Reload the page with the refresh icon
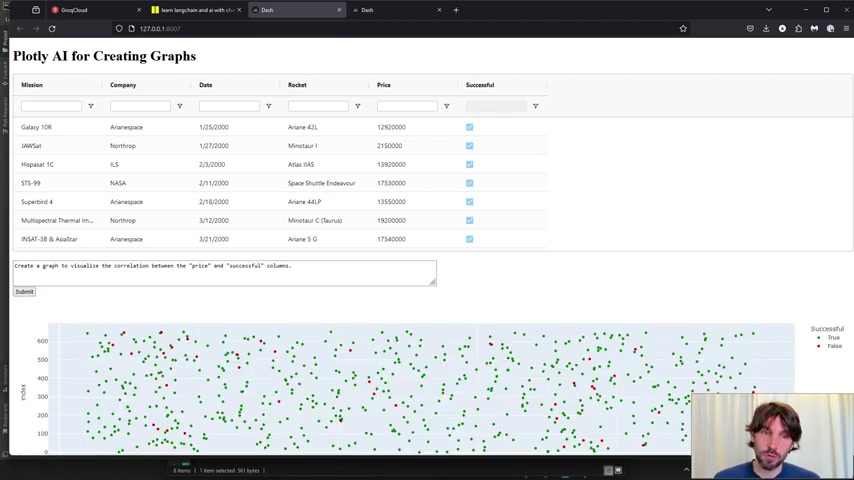Viewport: 854px width, 480px height. click(52, 29)
